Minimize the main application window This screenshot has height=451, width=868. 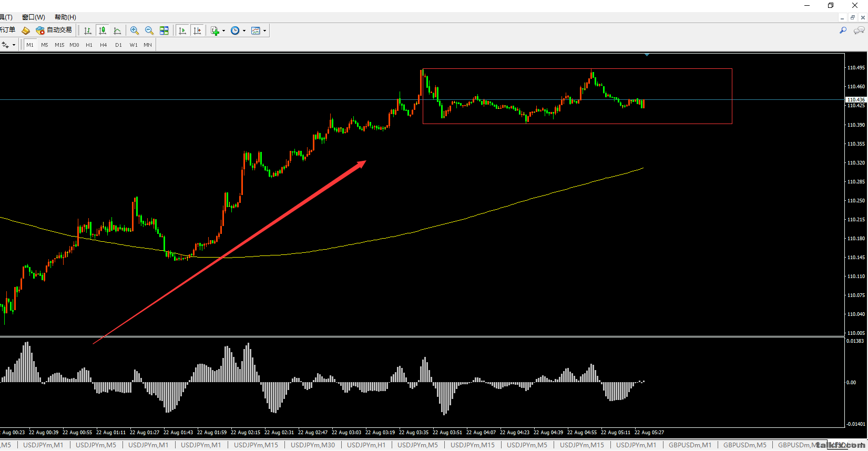point(807,5)
